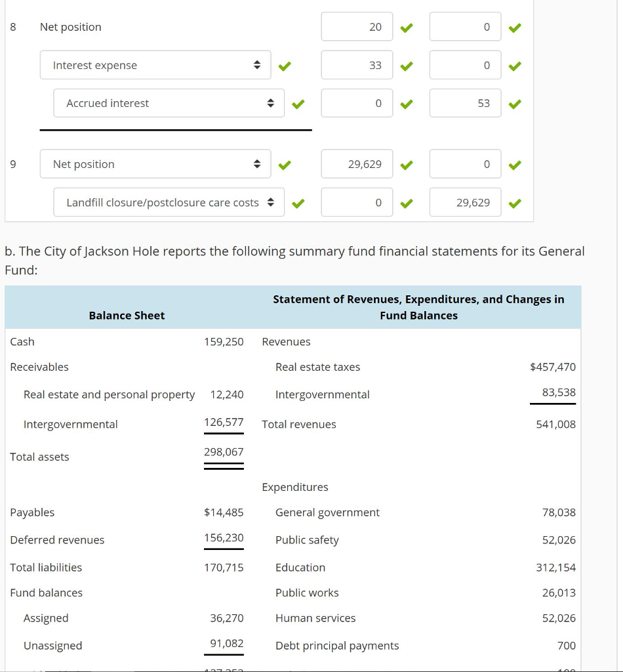Viewport: 623px width, 672px height.
Task: Open the Net position dropdown in row 9
Action: coord(155,163)
